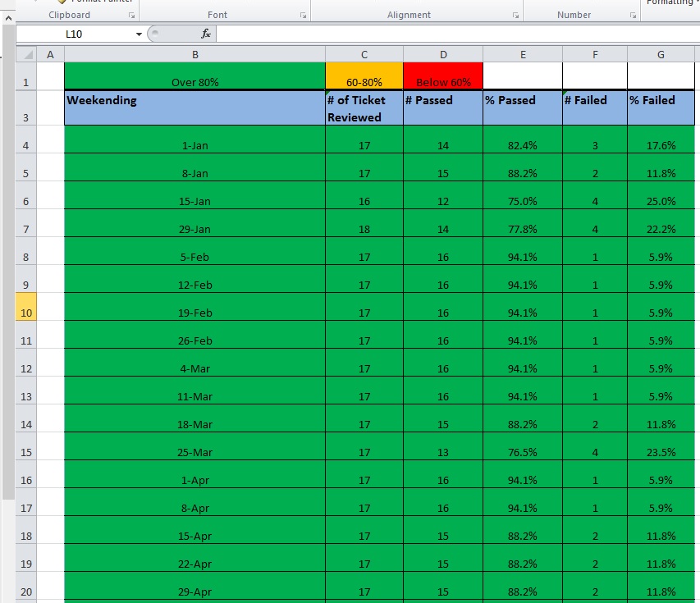Select empty cell E1 beside legend
Screen dimensions: 700x603
coord(523,76)
